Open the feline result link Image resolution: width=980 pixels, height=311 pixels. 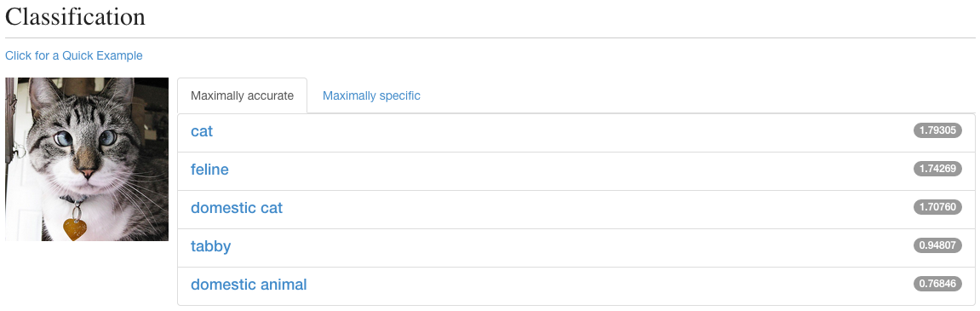[x=209, y=170]
